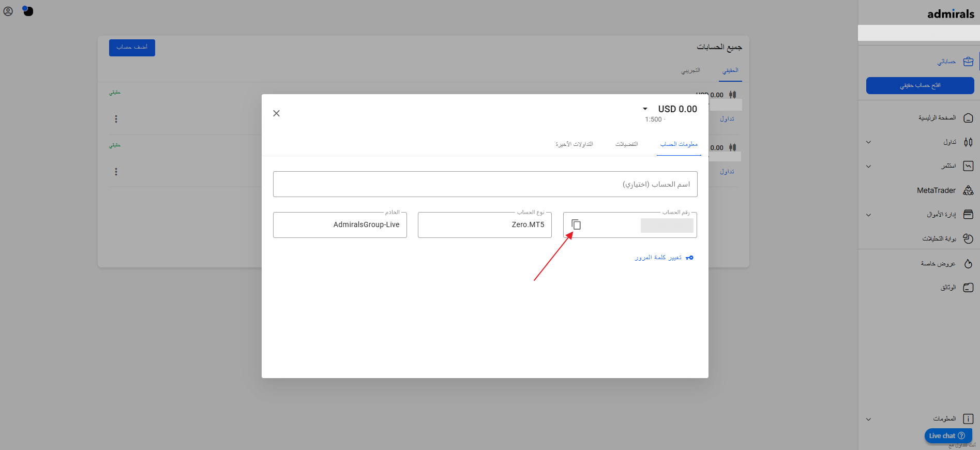Click the تداول link of the second account row
Image resolution: width=980 pixels, height=450 pixels.
click(727, 172)
